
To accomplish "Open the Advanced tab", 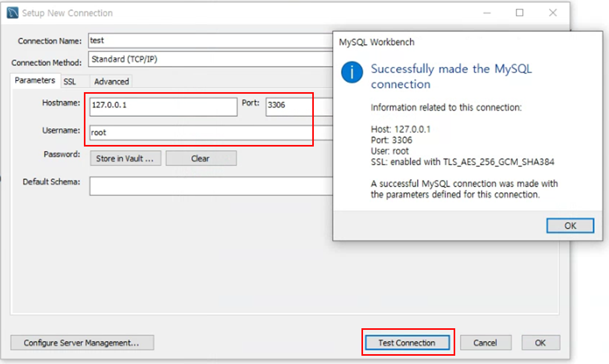I will tap(111, 82).
